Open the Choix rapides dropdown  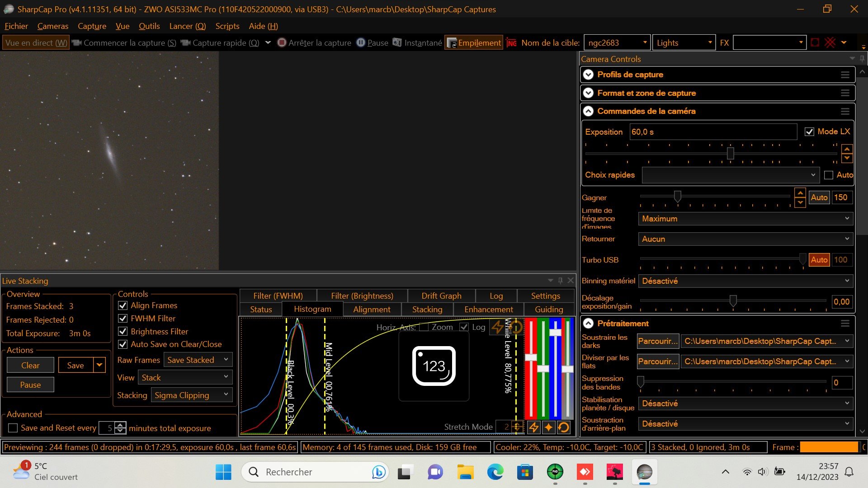[x=730, y=175]
